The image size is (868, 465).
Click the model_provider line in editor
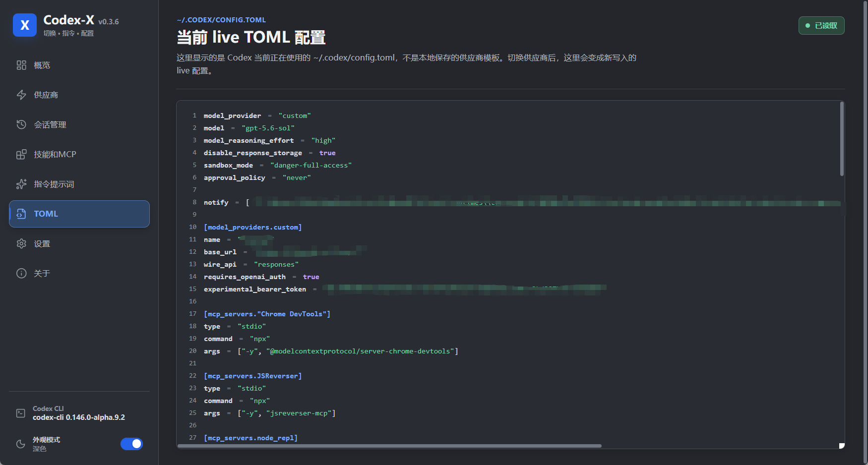click(x=257, y=116)
